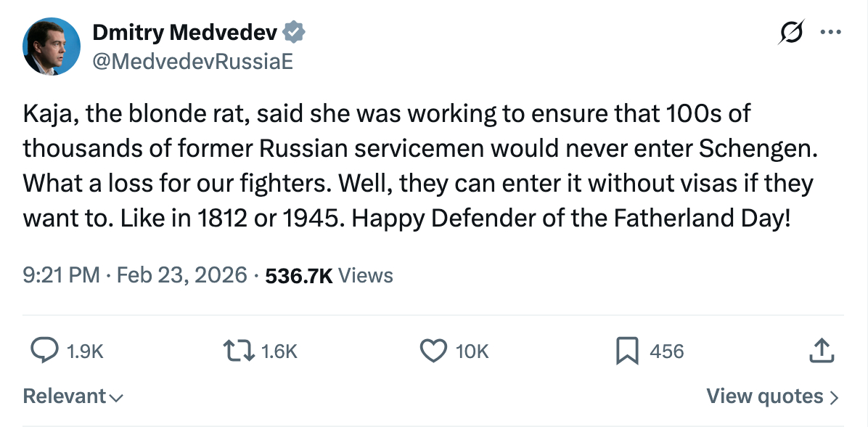
Task: Click the verified badge next to name
Action: [x=294, y=33]
